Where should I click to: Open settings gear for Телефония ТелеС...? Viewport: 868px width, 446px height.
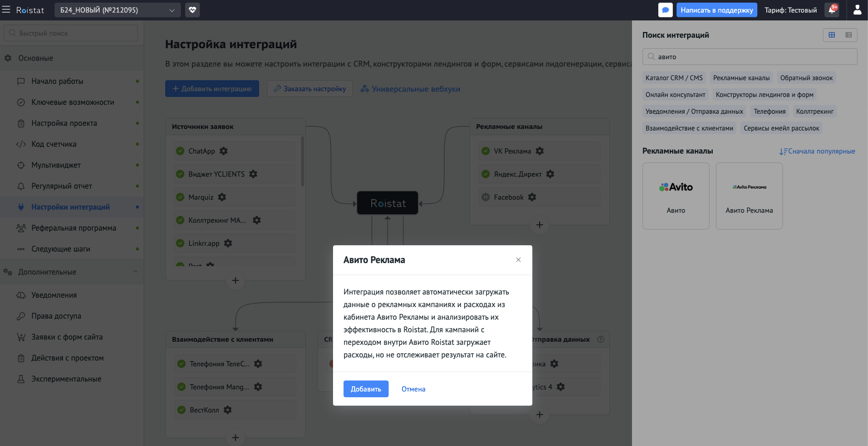click(258, 364)
